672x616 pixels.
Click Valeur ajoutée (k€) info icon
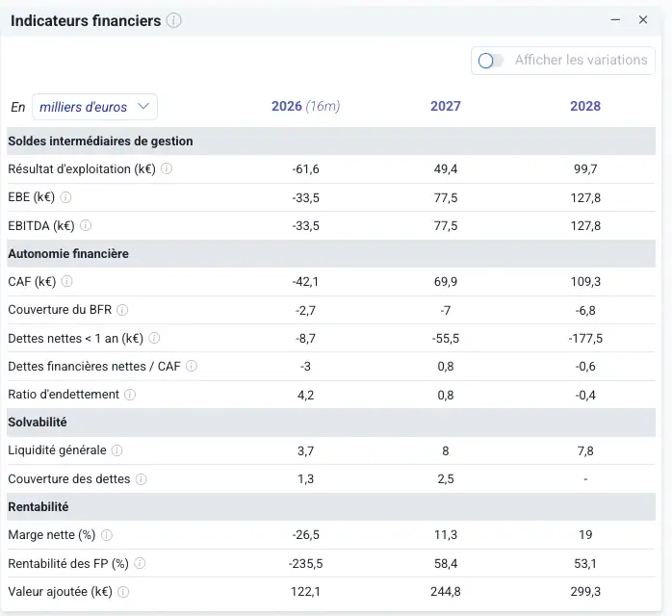(123, 592)
